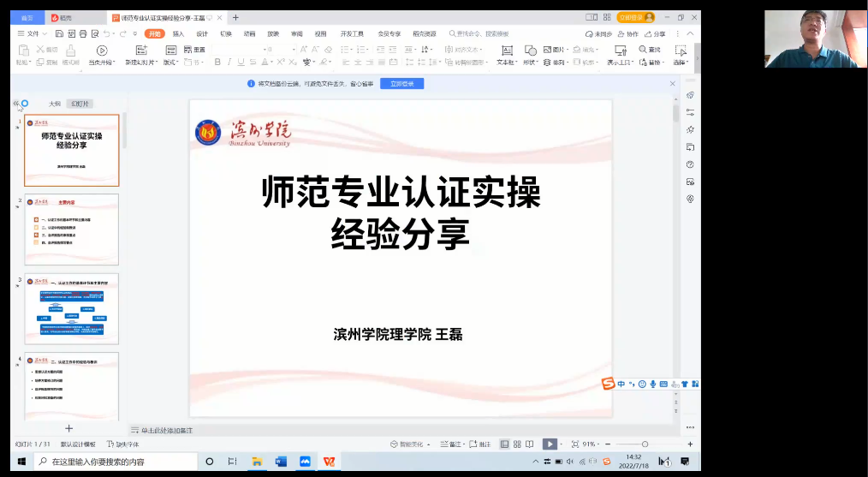Toggle Normal view in status bar
The width and height of the screenshot is (868, 477).
(x=504, y=444)
